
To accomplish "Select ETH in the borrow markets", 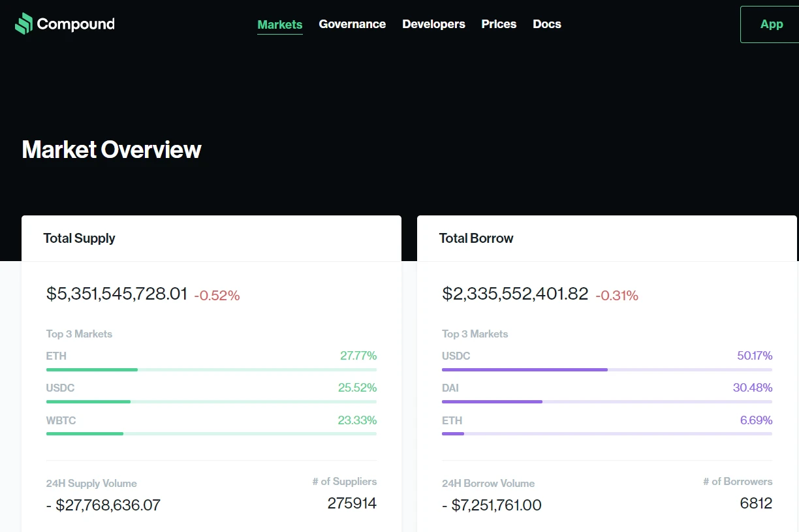I will point(452,420).
